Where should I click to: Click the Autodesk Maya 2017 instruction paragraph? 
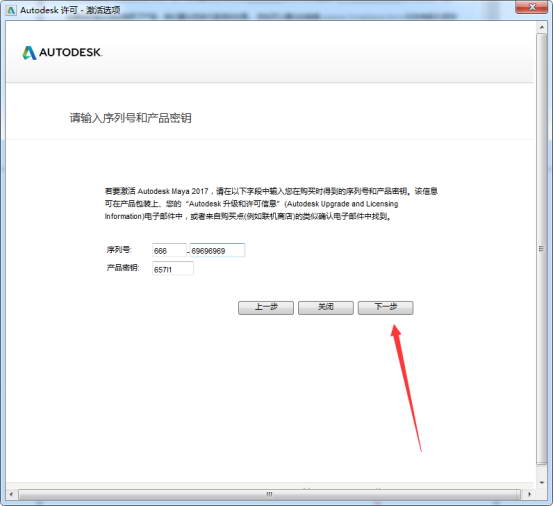[x=271, y=204]
